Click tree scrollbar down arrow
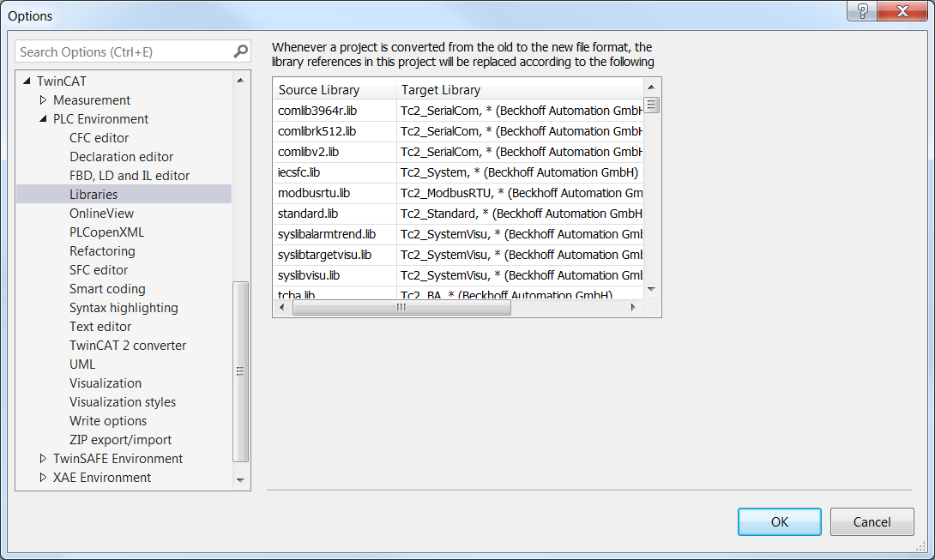This screenshot has width=935, height=560. coord(240,480)
